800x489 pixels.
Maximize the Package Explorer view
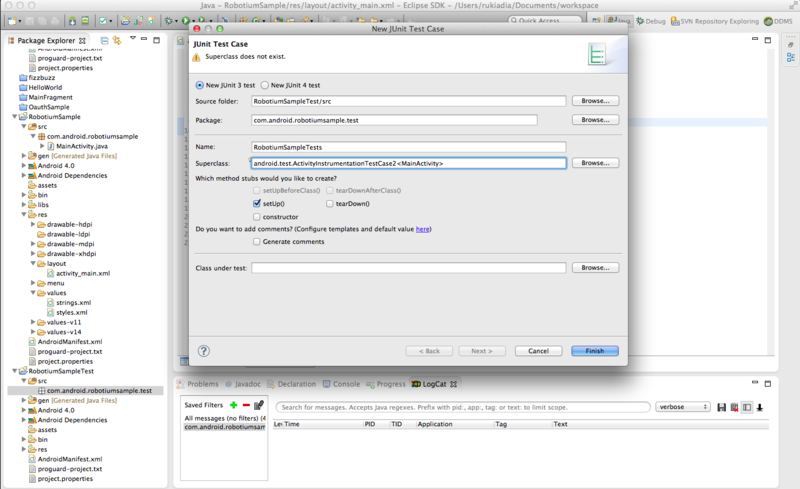tap(157, 40)
